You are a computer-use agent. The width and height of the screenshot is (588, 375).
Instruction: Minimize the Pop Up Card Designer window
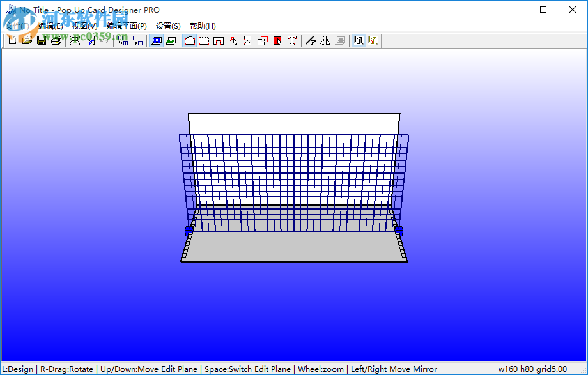(514, 10)
